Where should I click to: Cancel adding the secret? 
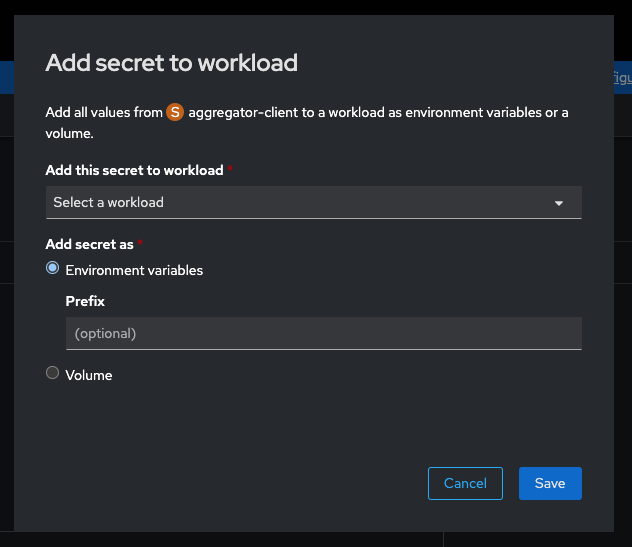(465, 483)
